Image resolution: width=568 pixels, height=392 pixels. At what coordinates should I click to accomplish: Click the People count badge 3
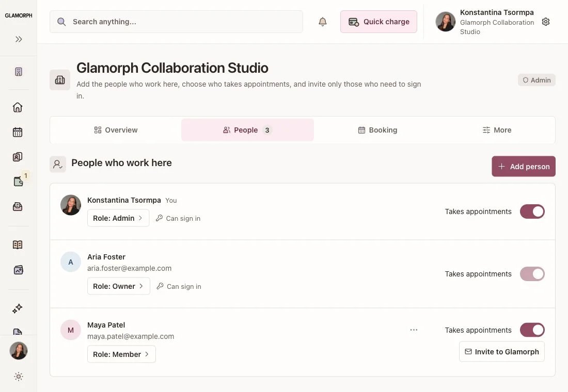(267, 130)
